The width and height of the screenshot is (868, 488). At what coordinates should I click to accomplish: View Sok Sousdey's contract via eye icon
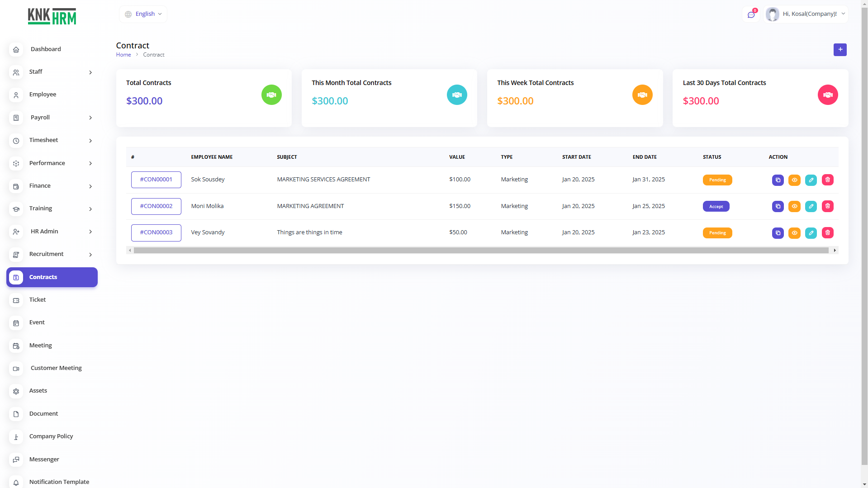(x=794, y=180)
